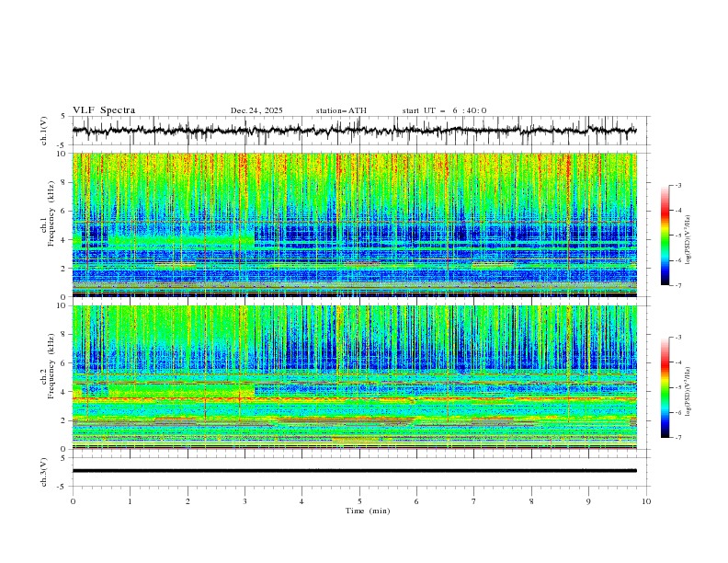The image size is (728, 563).
Task: Select the date text "Dec.24, 2025"
Action: [x=256, y=110]
